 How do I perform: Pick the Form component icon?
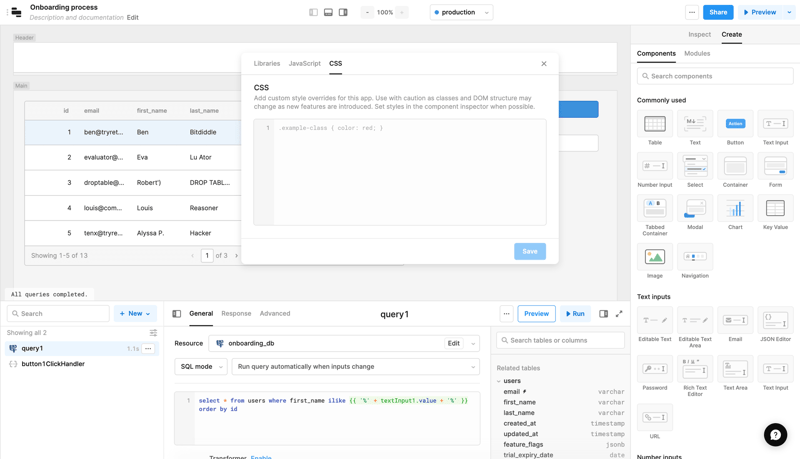click(775, 166)
